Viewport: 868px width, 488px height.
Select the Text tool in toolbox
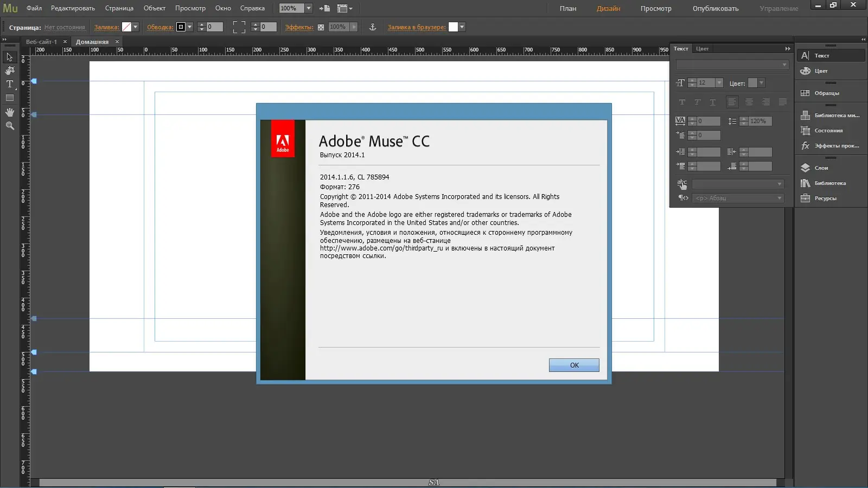pyautogui.click(x=9, y=84)
